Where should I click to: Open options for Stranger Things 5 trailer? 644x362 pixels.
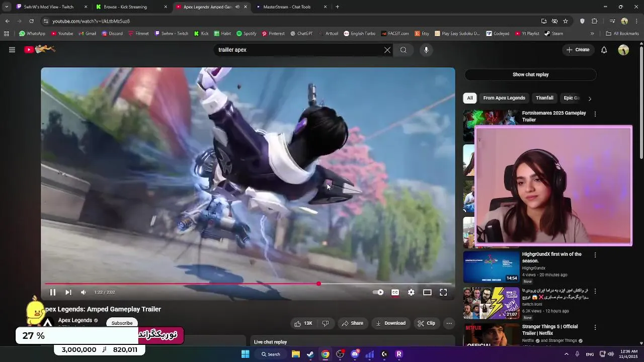595,327
